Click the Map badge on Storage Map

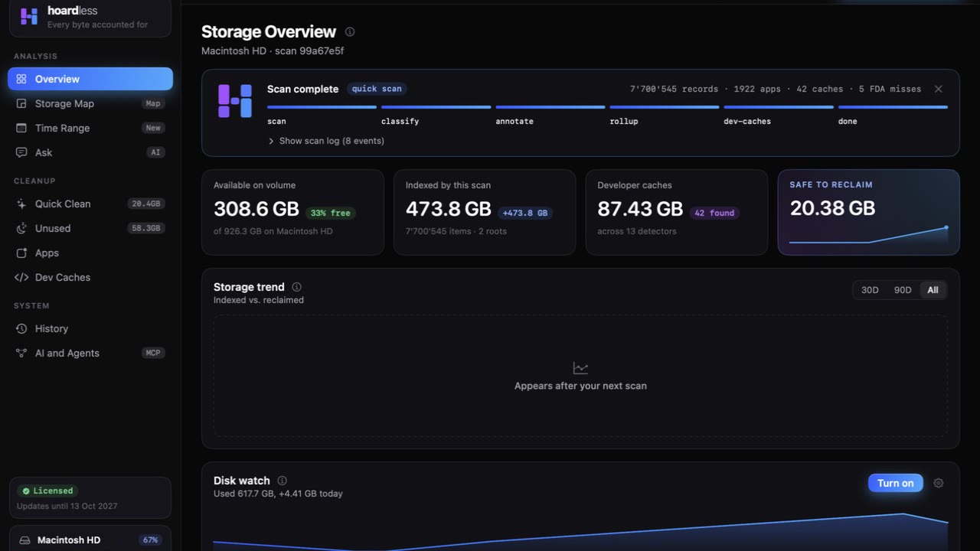(153, 103)
